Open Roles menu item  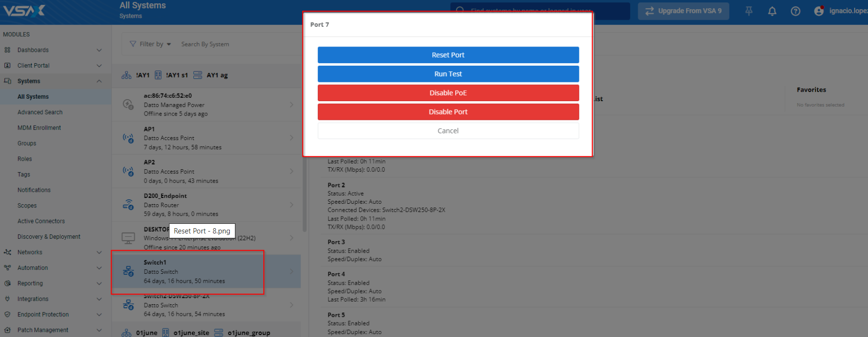25,159
